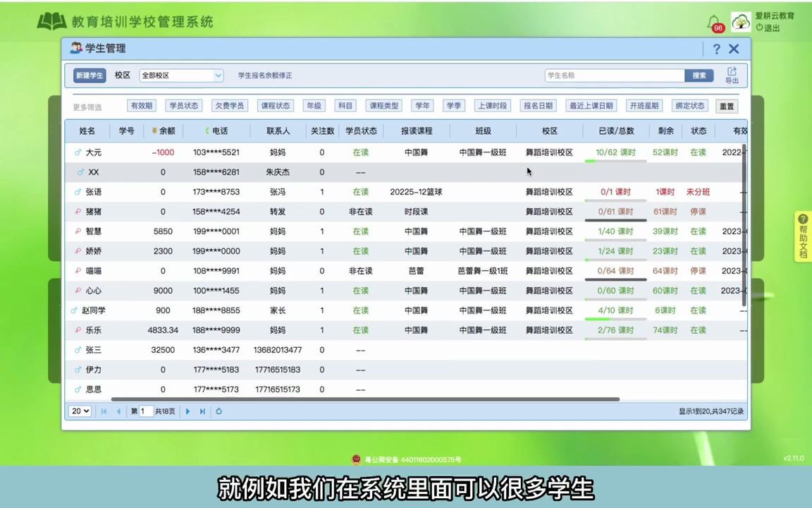Click the 新建学生 button
Screen dimensions: 812x508
click(x=90, y=75)
